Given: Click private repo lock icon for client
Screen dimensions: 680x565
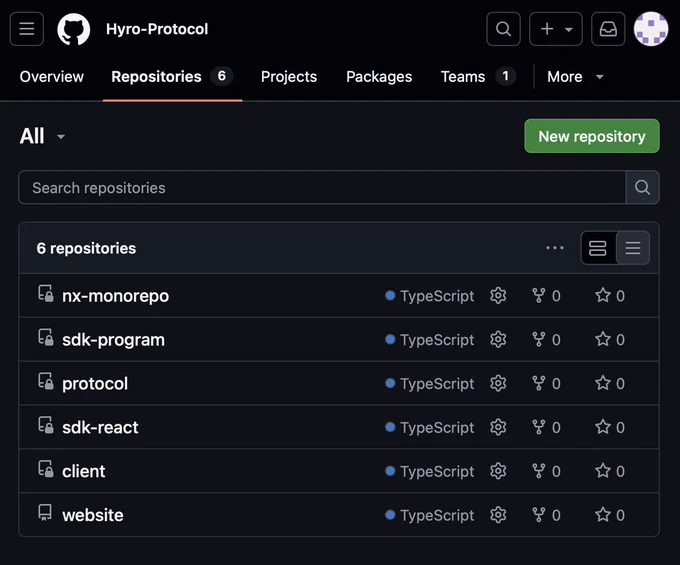Looking at the screenshot, I should coord(46,469).
